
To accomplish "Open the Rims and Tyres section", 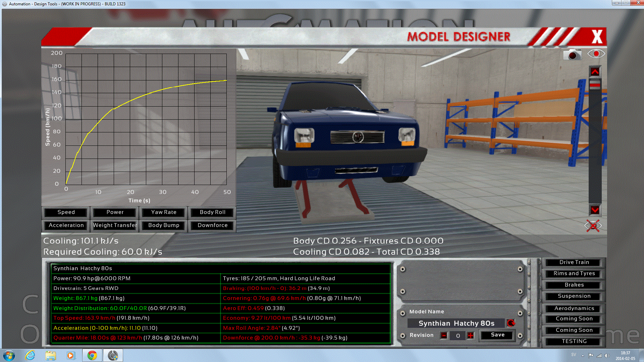I will [x=574, y=274].
